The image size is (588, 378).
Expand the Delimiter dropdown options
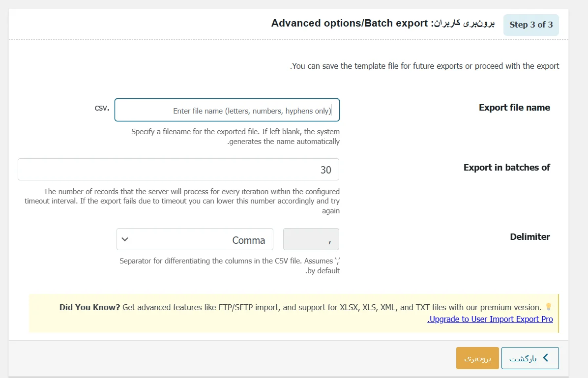point(195,239)
